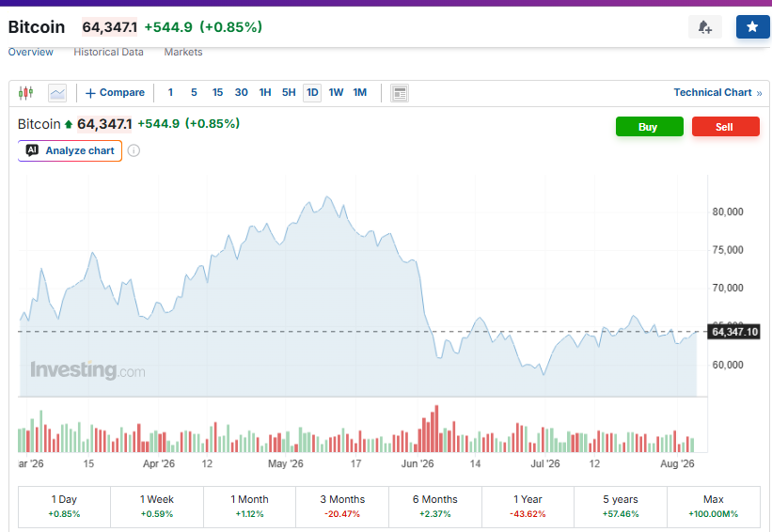Image resolution: width=772 pixels, height=532 pixels.
Task: Set chart interval to 5H
Action: pyautogui.click(x=289, y=92)
